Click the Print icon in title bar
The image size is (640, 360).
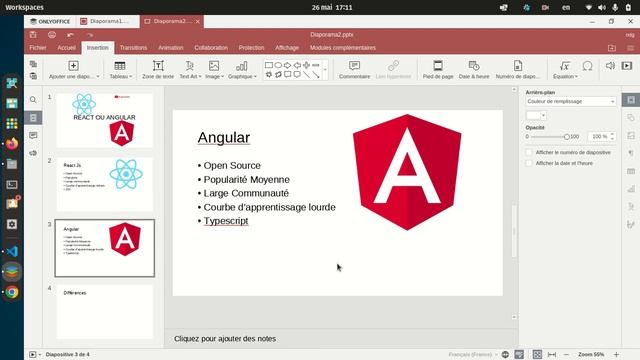[x=52, y=35]
